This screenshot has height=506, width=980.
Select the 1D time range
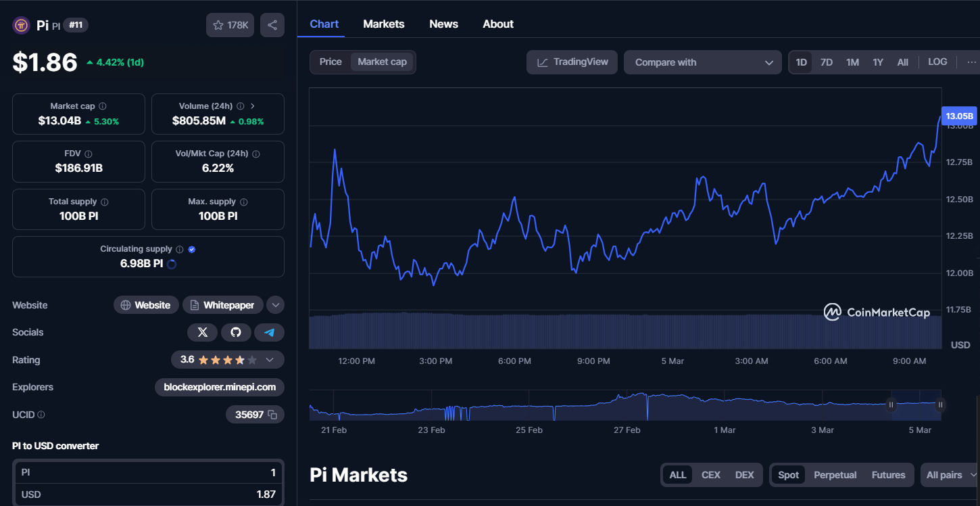pyautogui.click(x=801, y=62)
